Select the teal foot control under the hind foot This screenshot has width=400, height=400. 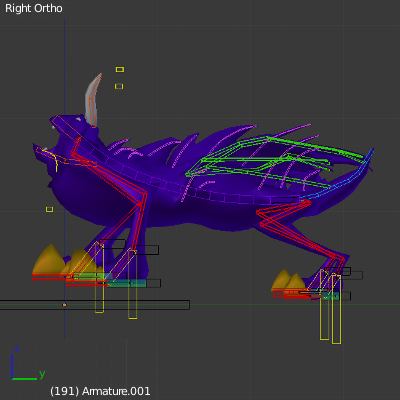click(331, 296)
